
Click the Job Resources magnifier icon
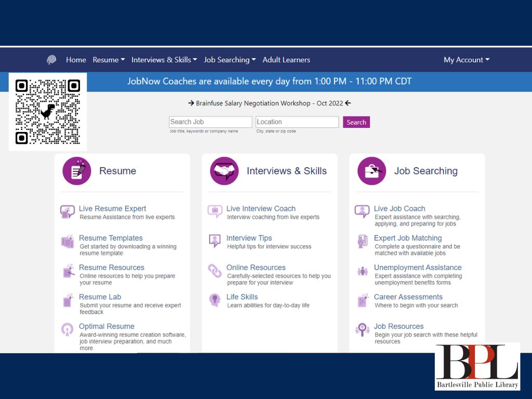coord(362,329)
